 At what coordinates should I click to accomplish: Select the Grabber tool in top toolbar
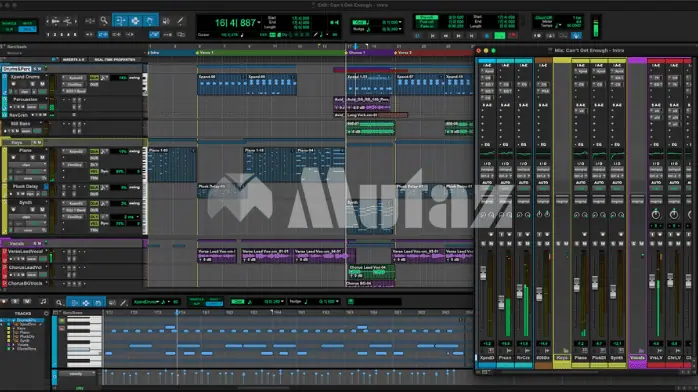pos(150,20)
